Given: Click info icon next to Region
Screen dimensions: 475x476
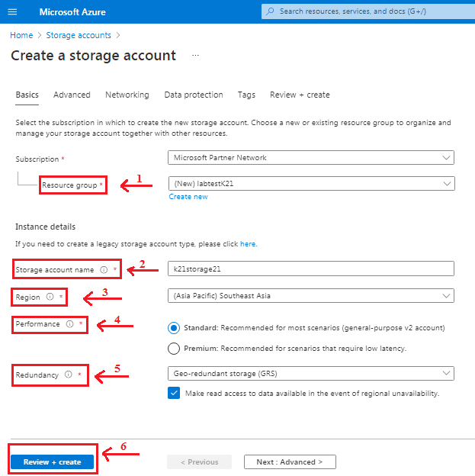Looking at the screenshot, I should point(50,297).
